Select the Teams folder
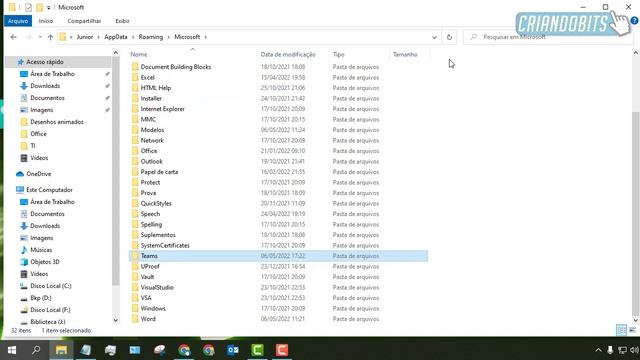Screen dimensions: 640x360 278,256
